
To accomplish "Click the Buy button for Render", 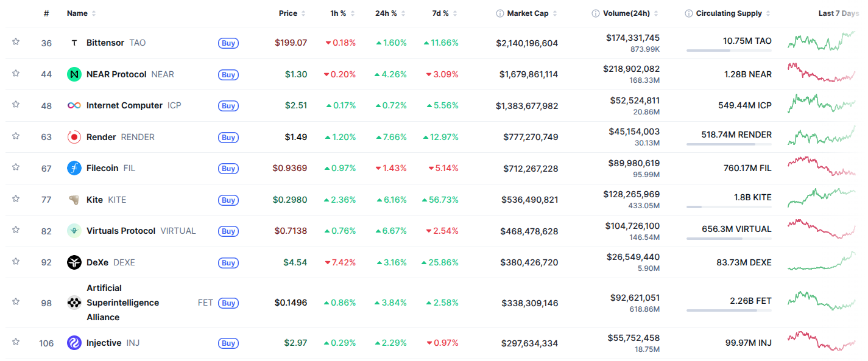I will pos(228,138).
